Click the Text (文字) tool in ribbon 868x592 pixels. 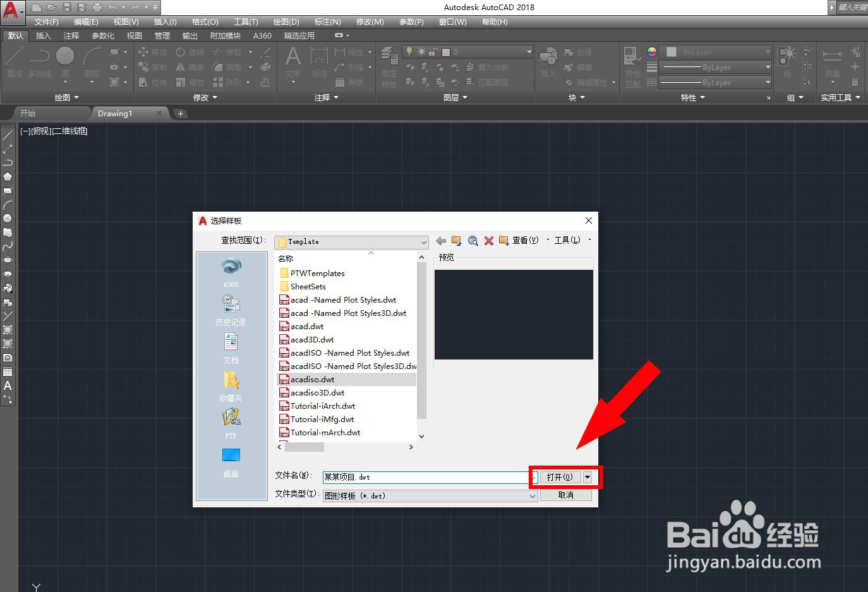click(x=293, y=62)
